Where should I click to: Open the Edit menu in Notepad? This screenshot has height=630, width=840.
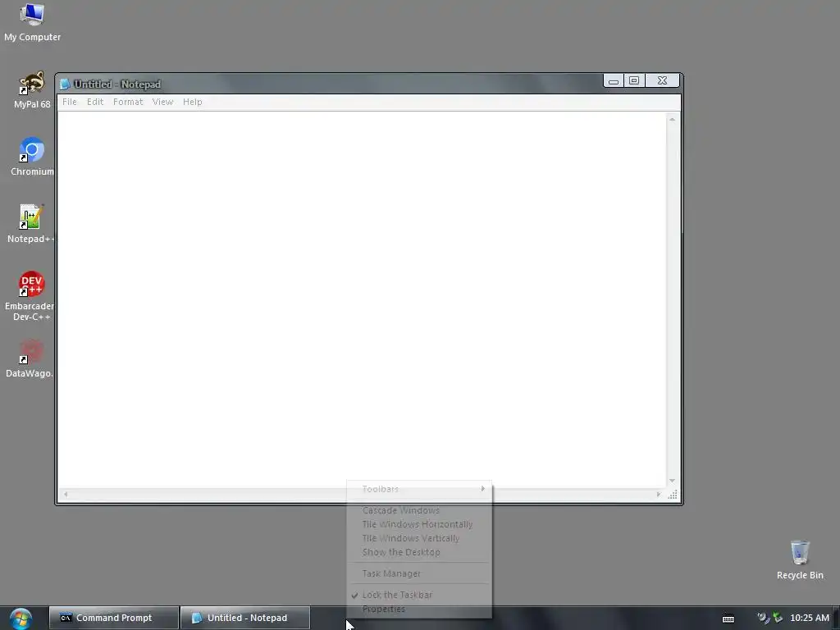(x=95, y=102)
